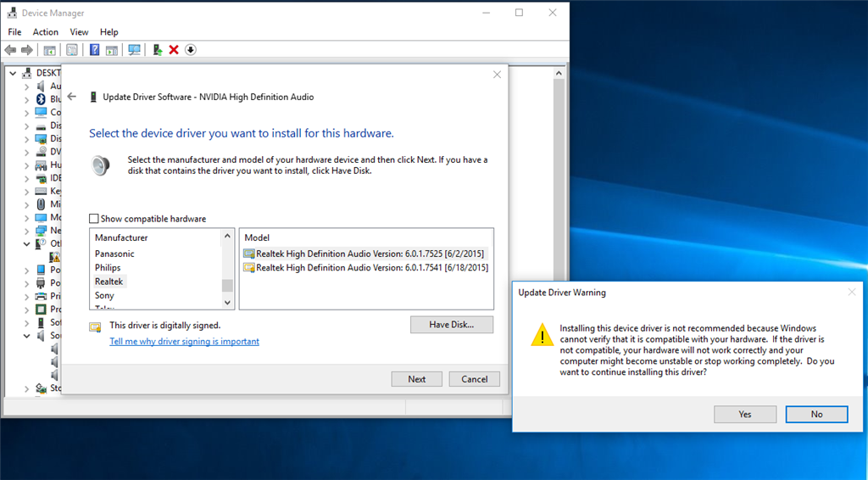Click the Disable device down-arrow toolbar icon
This screenshot has height=480, width=868.
191,50
